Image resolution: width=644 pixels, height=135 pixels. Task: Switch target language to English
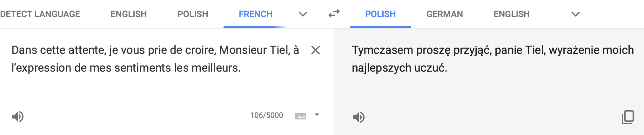coord(512,14)
